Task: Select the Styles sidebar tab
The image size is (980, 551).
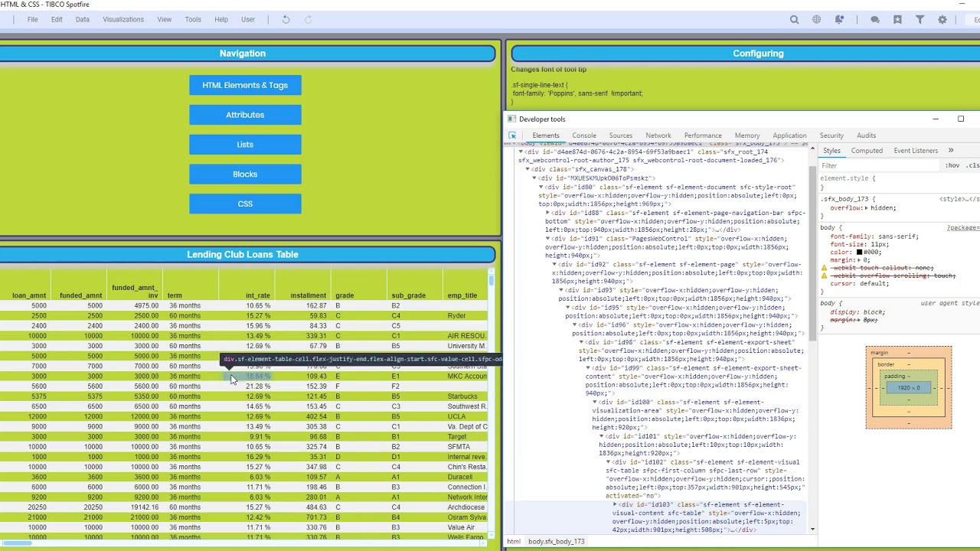Action: click(831, 151)
